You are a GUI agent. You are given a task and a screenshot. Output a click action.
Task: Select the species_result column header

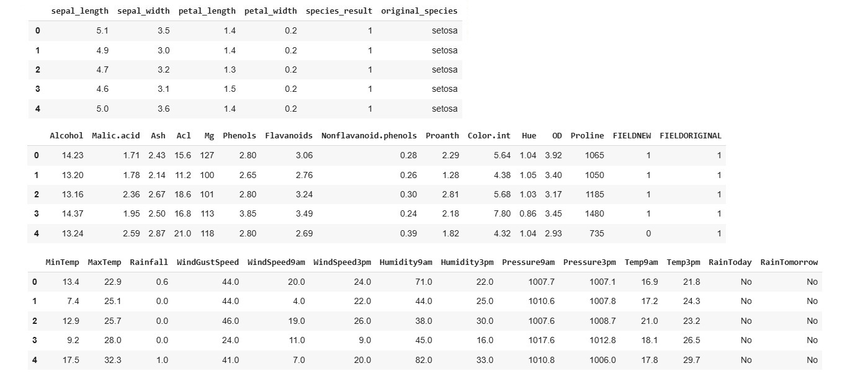point(339,11)
